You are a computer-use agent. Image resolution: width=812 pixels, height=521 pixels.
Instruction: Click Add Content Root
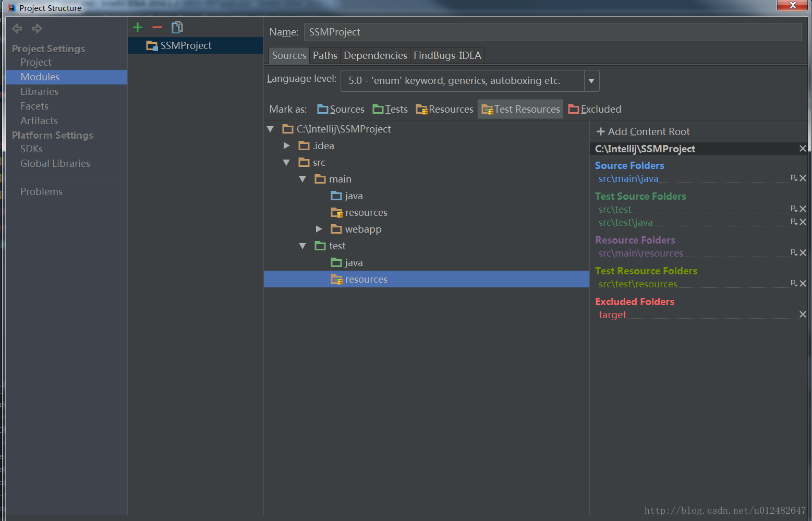coord(643,131)
